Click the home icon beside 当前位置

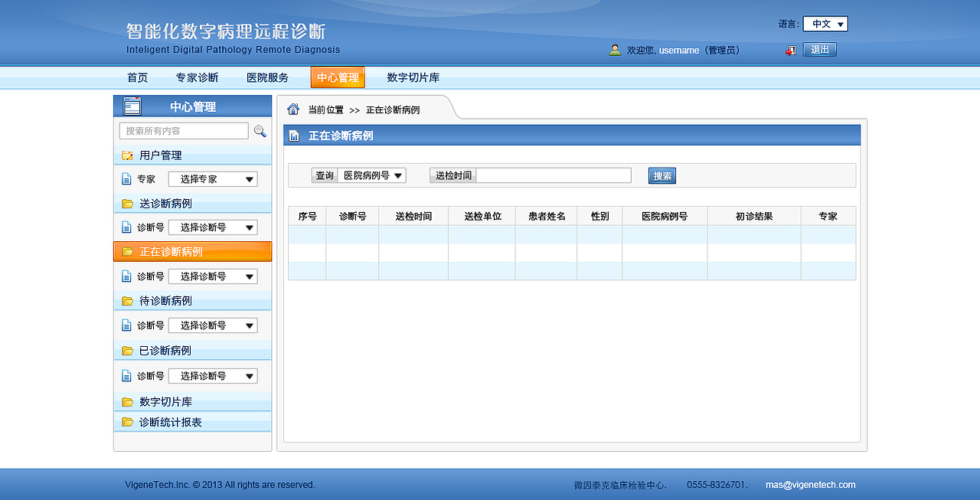coord(293,109)
